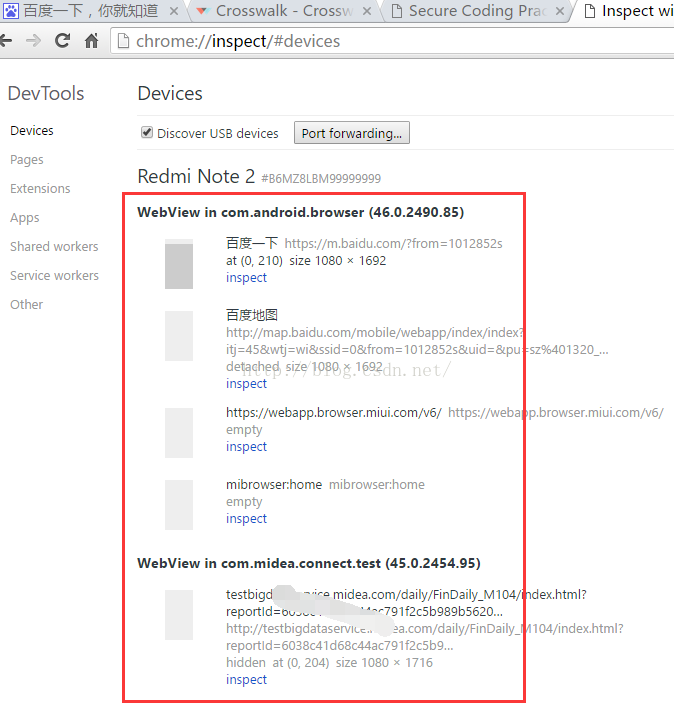Close the Baidu tab
Viewport: 674px width, 718px height.
(174, 11)
